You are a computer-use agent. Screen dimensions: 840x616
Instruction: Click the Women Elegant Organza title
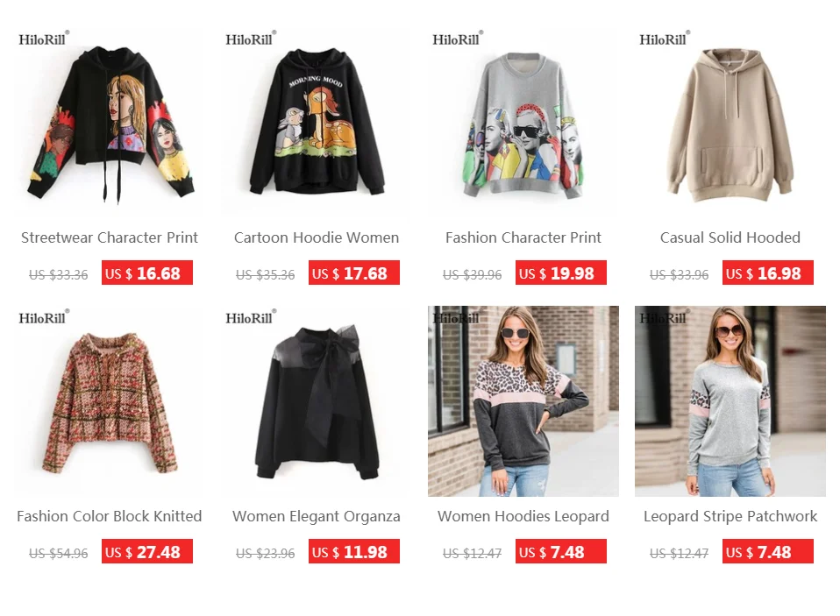(x=316, y=516)
